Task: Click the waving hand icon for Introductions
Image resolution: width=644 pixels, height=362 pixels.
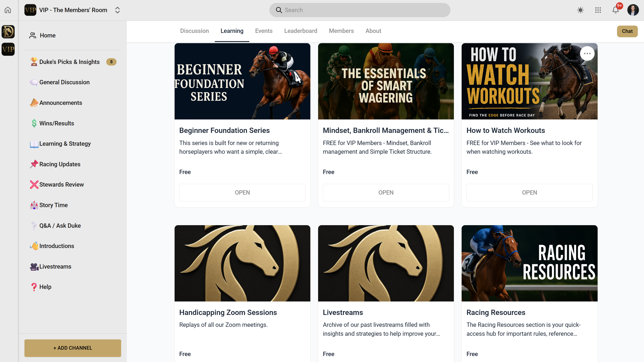Action: point(34,246)
